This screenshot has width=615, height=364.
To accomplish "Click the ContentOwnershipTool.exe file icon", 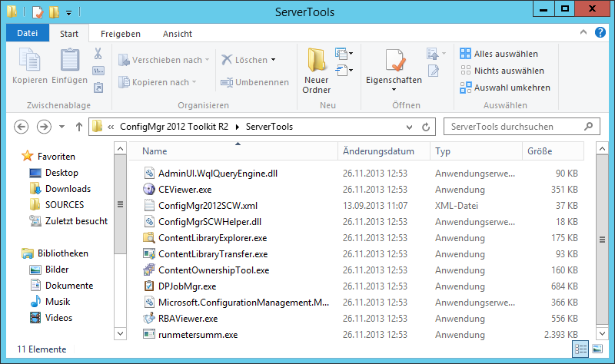I will [x=149, y=270].
